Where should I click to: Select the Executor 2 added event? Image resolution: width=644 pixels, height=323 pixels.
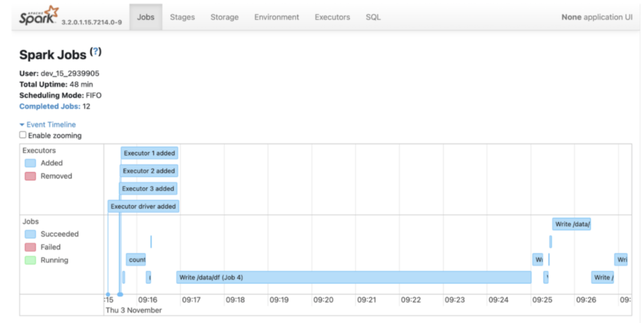[149, 171]
